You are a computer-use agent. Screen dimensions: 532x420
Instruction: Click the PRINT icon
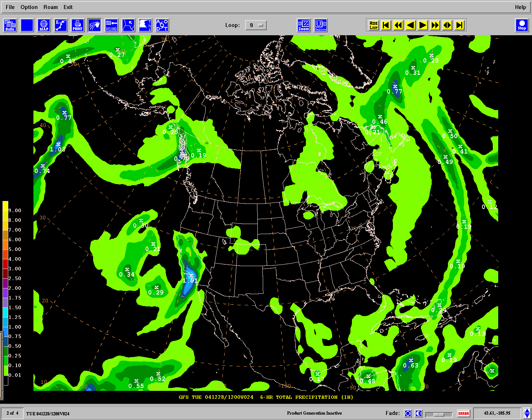[78, 26]
